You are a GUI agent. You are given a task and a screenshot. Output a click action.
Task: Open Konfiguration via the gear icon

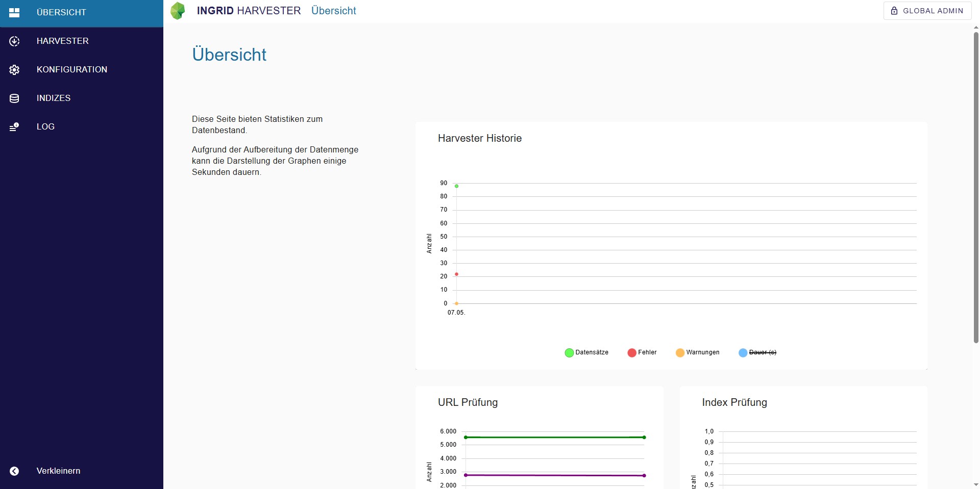14,70
